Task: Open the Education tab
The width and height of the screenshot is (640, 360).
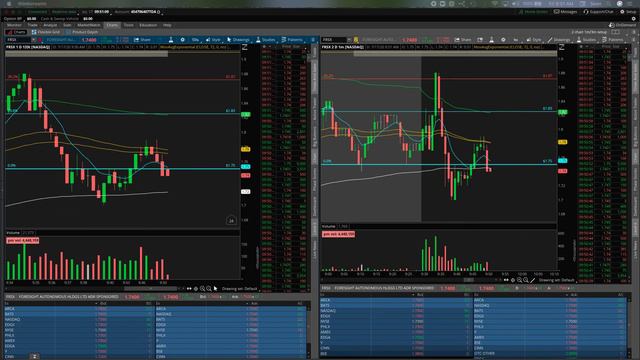Action: click(148, 25)
